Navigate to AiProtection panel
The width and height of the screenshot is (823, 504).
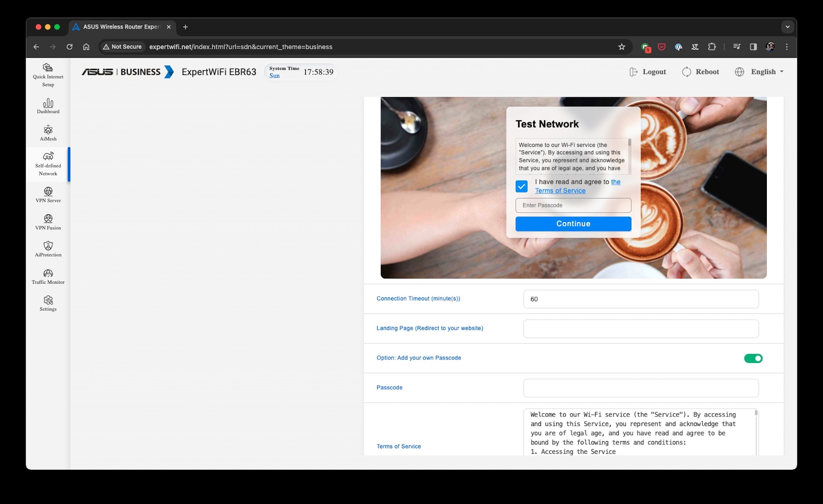(x=48, y=249)
